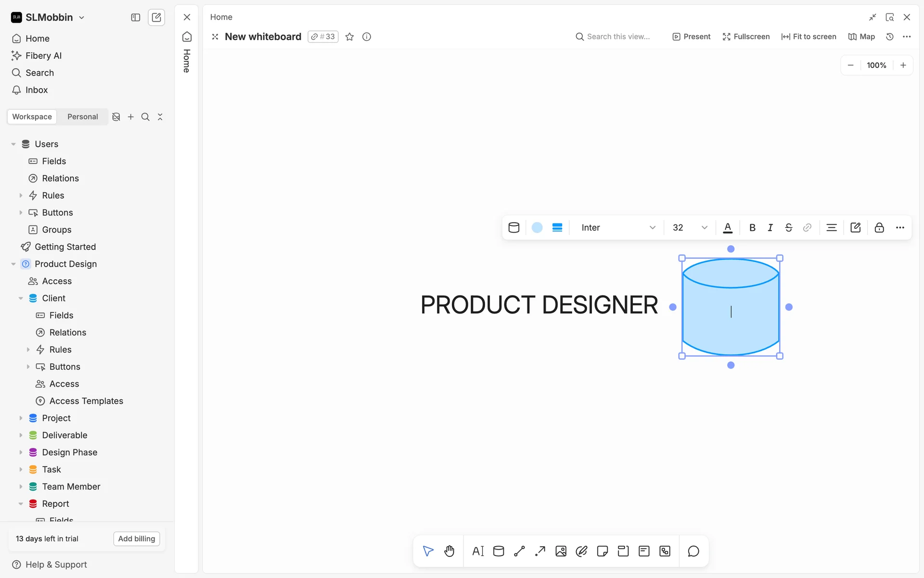The width and height of the screenshot is (924, 578).
Task: Open the light blue fill color swatch
Action: 537,228
